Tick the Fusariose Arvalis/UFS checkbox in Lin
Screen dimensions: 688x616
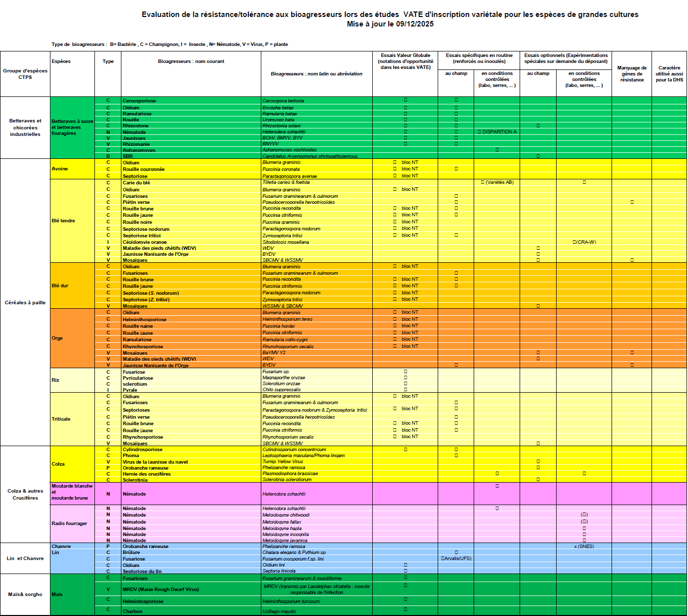click(443, 559)
